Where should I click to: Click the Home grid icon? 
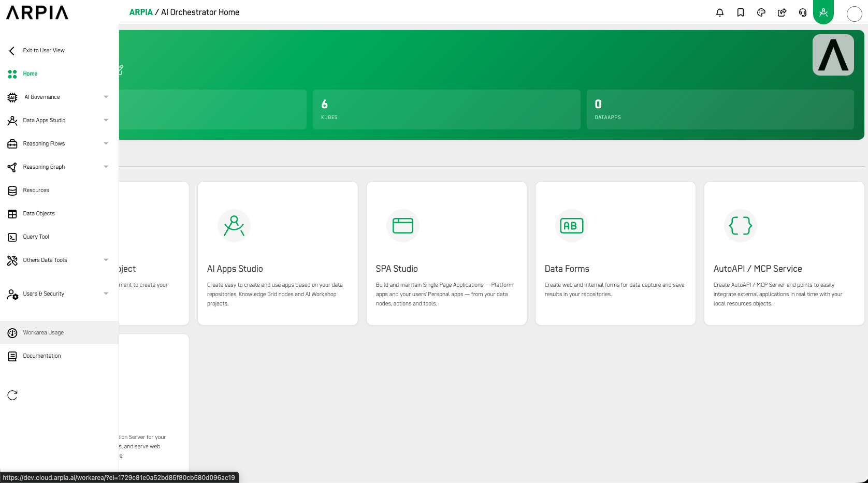(x=12, y=74)
